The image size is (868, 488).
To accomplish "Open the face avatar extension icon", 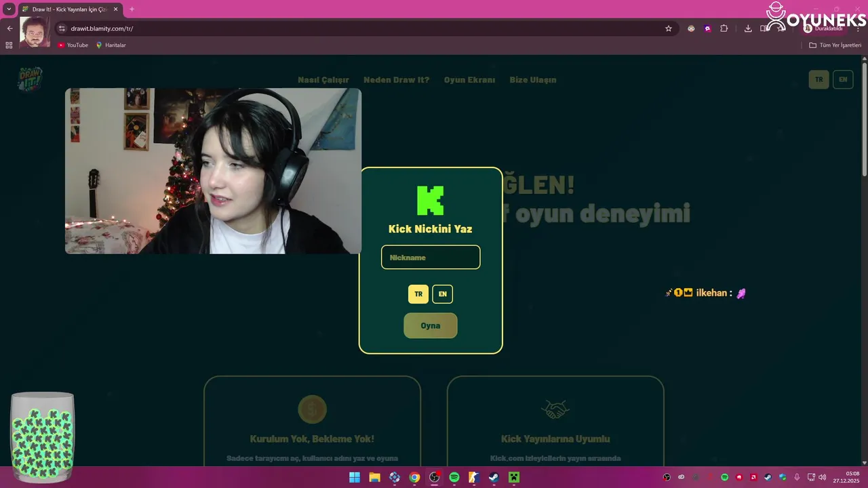I will click(x=691, y=28).
